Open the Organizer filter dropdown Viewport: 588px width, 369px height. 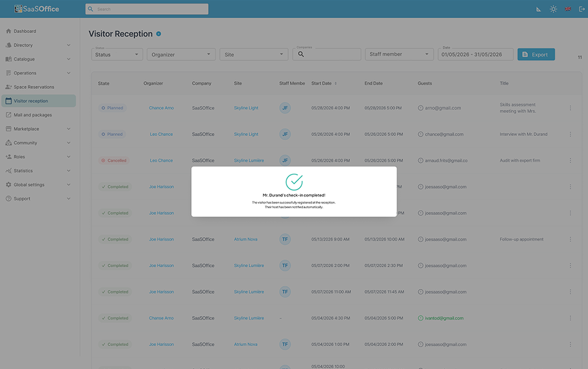point(181,54)
